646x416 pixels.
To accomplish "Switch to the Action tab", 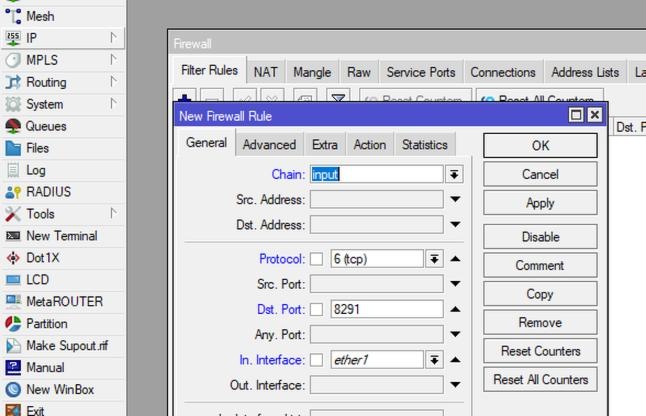I will (370, 145).
